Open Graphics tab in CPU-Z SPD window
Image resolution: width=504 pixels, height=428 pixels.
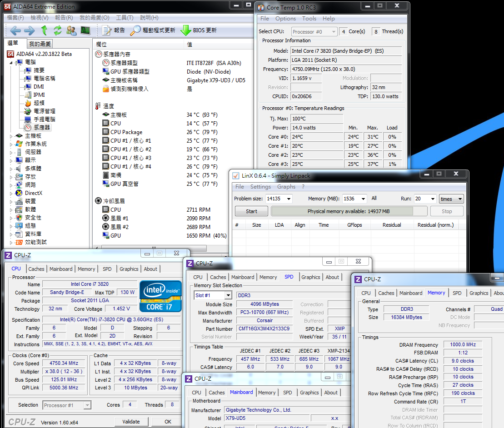click(x=311, y=277)
